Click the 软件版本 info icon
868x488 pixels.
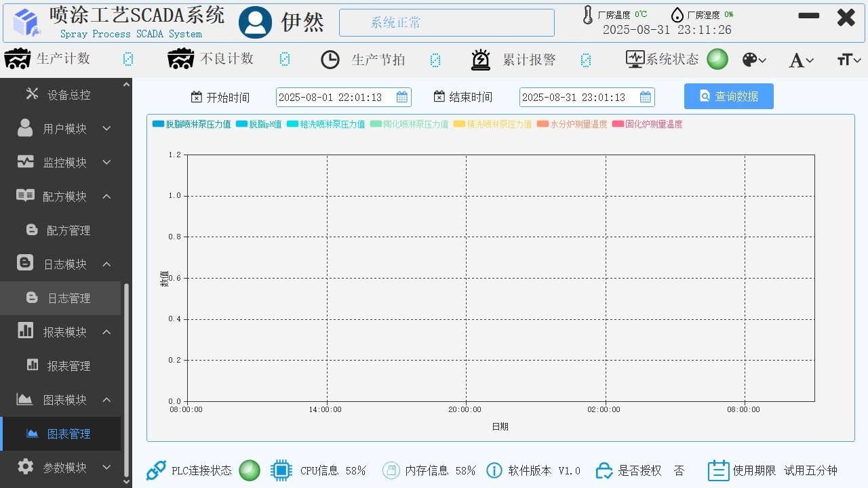click(494, 470)
